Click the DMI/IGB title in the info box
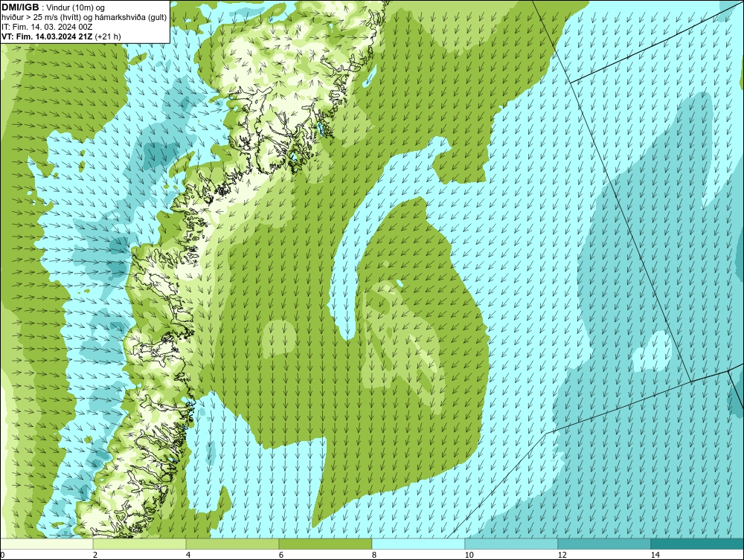Screen dimensions: 744x560 pyautogui.click(x=20, y=7)
